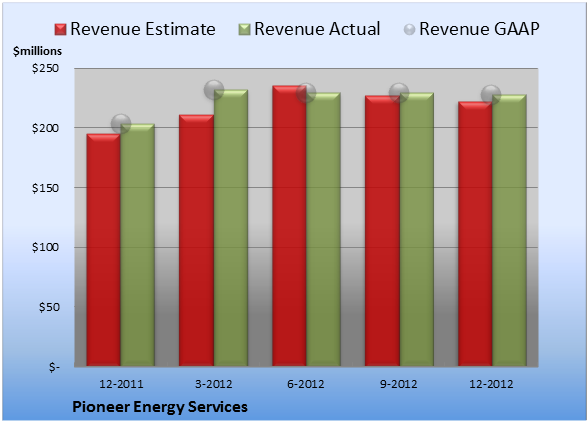Select the green actual bar for 9-2012
The image size is (588, 422).
417,229
